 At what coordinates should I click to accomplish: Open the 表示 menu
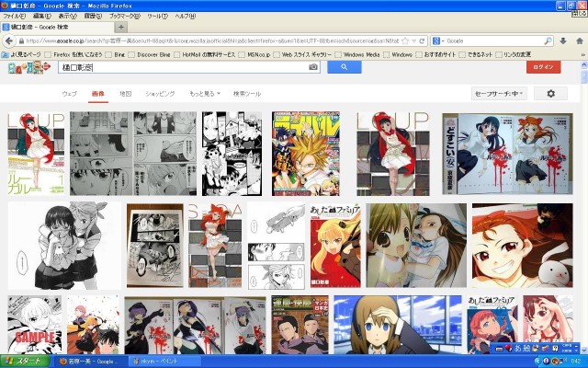pyautogui.click(x=67, y=17)
